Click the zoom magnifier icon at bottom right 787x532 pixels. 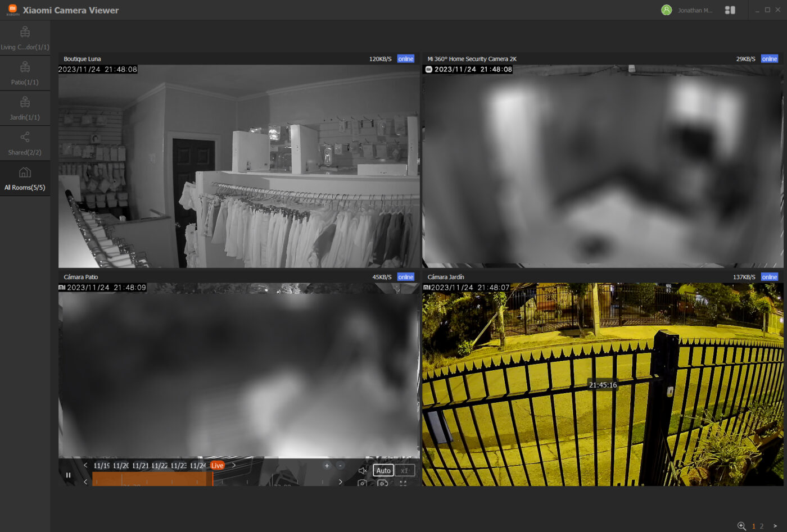coord(742,526)
